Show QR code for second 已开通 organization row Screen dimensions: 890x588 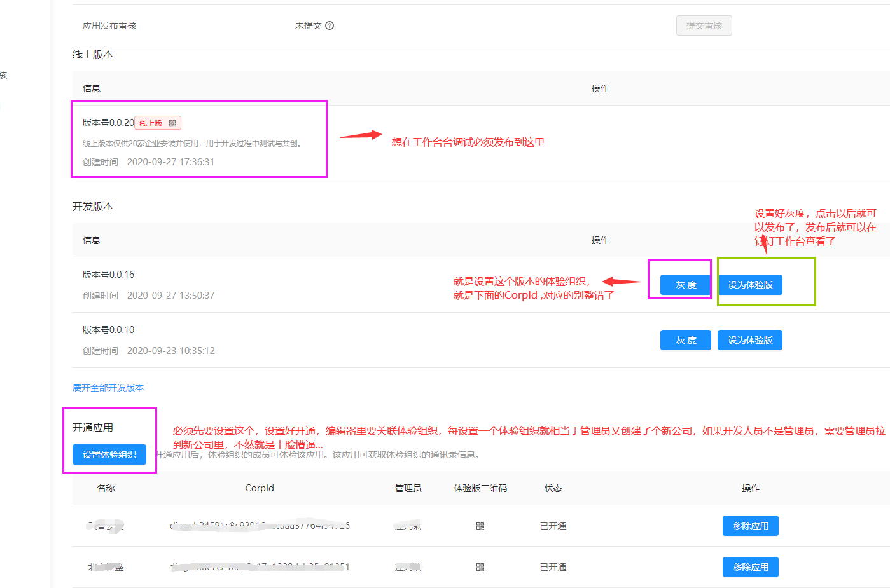point(480,567)
